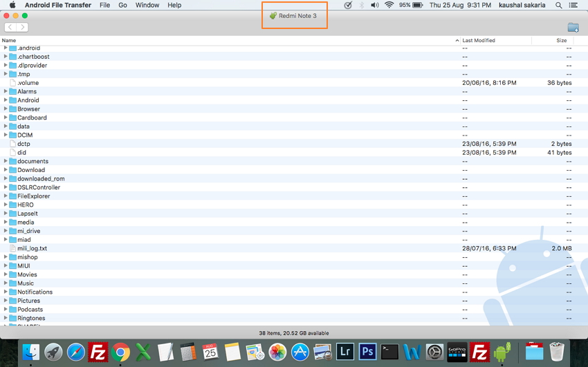
Task: Open the Android File Transfer app menu
Action: click(57, 6)
